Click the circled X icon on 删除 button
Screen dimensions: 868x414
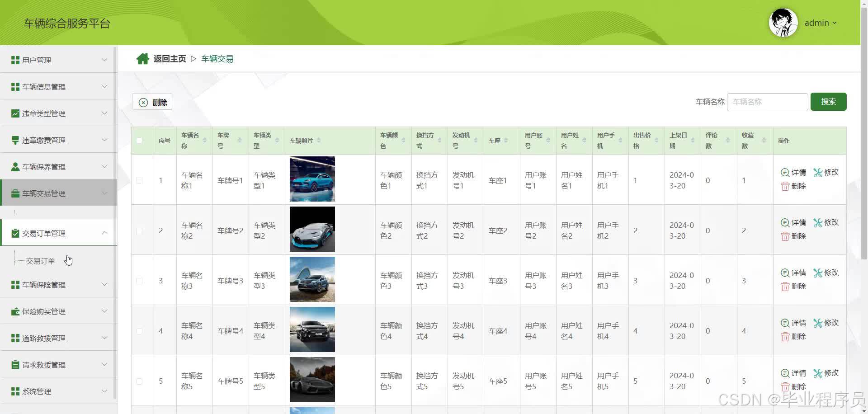coord(143,102)
